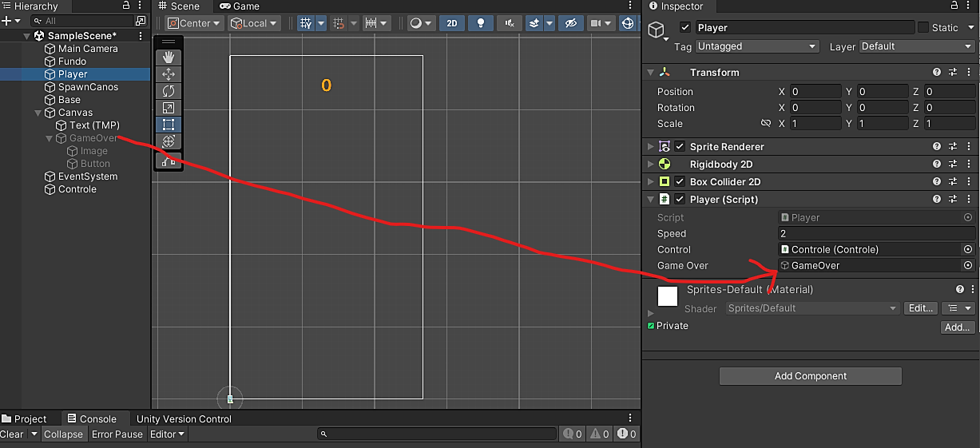
Task: Click the Add Component button
Action: pos(811,376)
